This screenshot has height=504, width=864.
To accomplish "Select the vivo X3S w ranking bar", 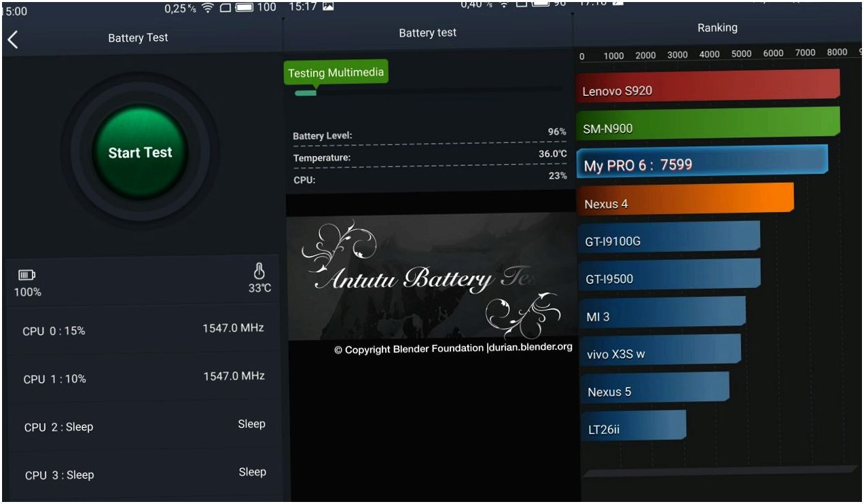I will click(660, 352).
